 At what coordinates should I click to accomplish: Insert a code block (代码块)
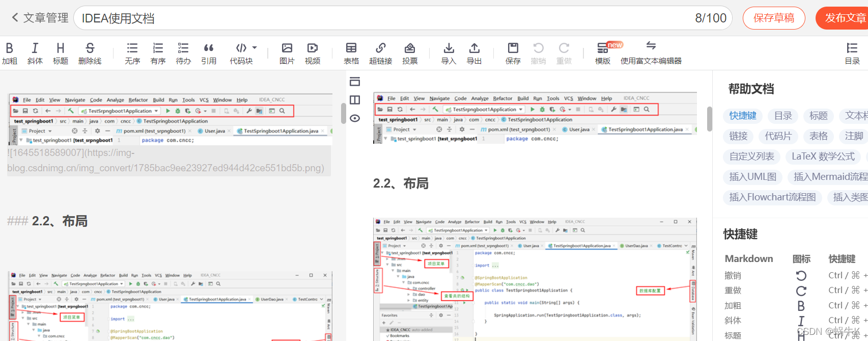click(x=241, y=54)
